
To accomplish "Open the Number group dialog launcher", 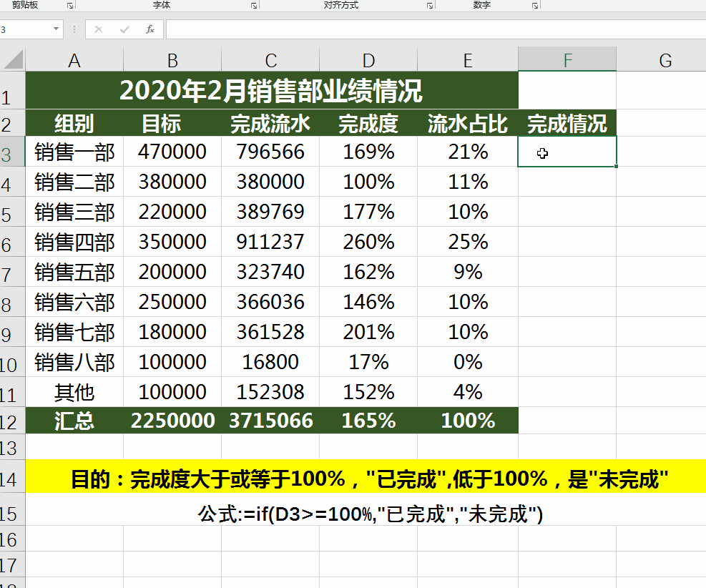I will pyautogui.click(x=535, y=6).
